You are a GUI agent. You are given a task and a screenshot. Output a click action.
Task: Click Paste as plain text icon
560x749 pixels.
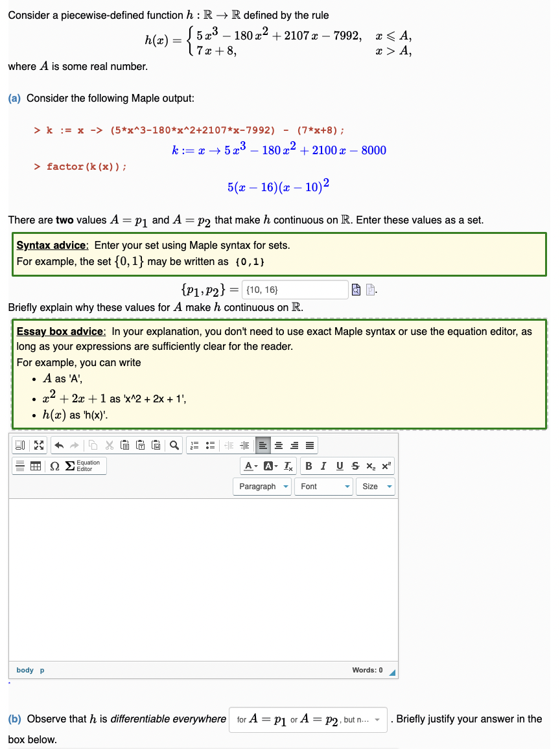pos(141,445)
